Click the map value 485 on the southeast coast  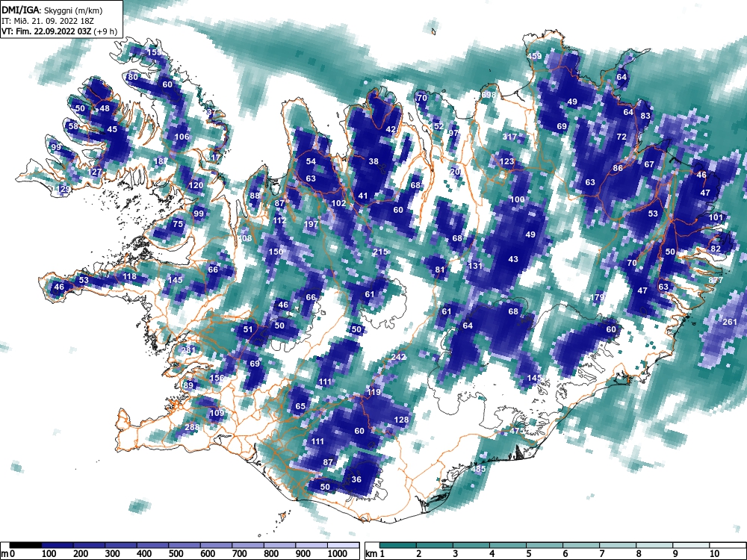478,469
